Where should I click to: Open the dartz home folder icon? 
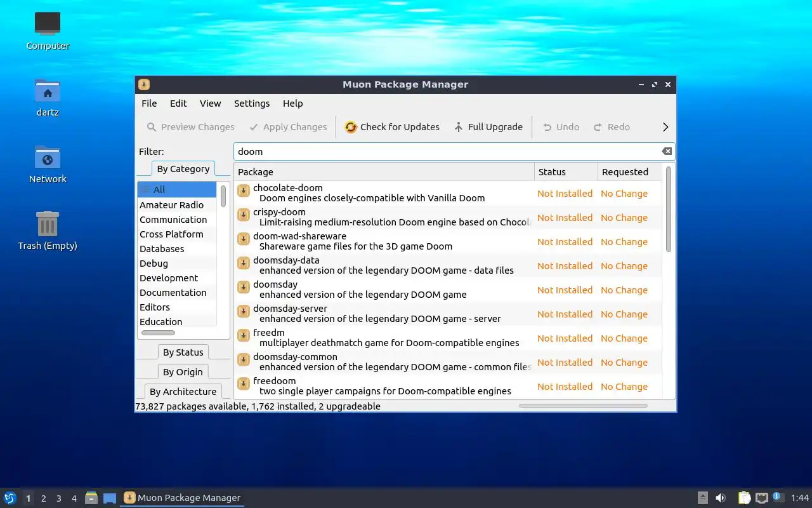coord(48,97)
